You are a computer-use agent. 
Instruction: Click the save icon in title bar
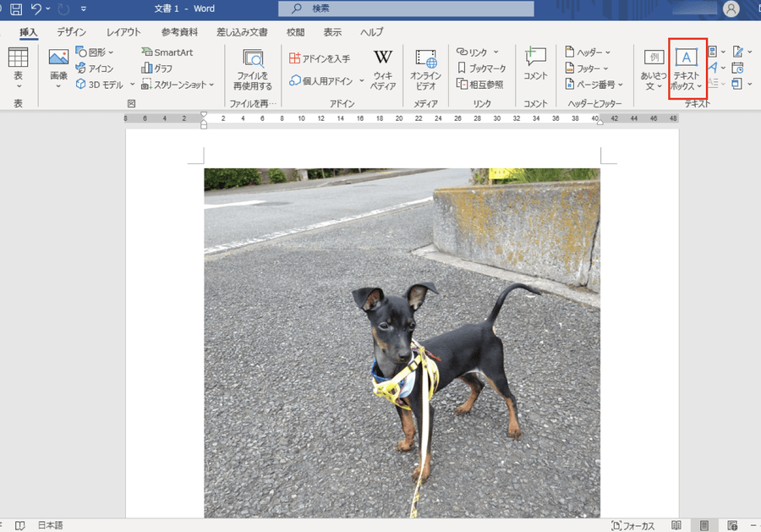coord(16,8)
